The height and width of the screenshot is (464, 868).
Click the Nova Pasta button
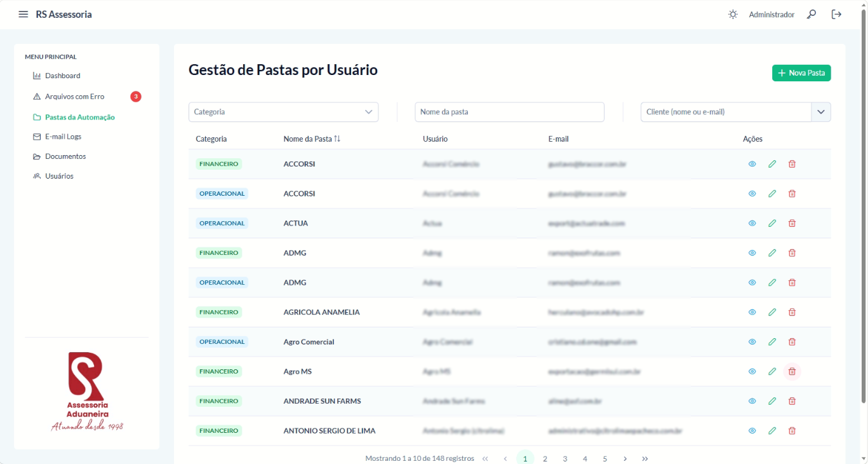(801, 73)
